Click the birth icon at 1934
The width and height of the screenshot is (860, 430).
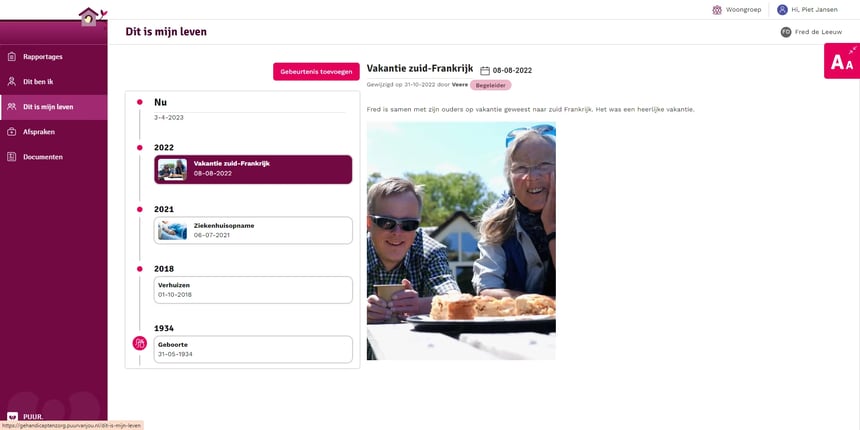click(x=140, y=343)
